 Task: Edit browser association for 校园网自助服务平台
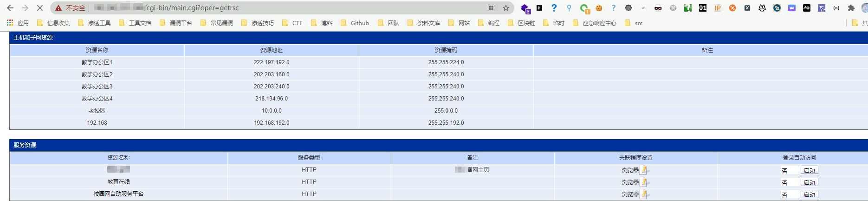[644, 194]
